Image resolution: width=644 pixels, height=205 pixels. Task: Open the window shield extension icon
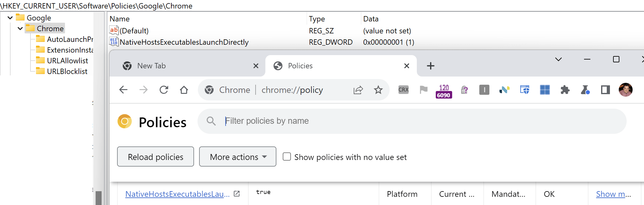click(524, 90)
